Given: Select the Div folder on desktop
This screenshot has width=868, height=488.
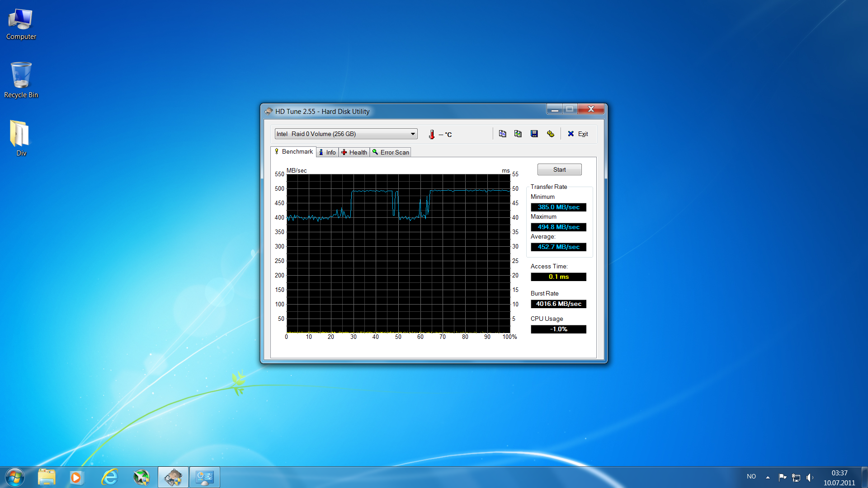Looking at the screenshot, I should (21, 138).
